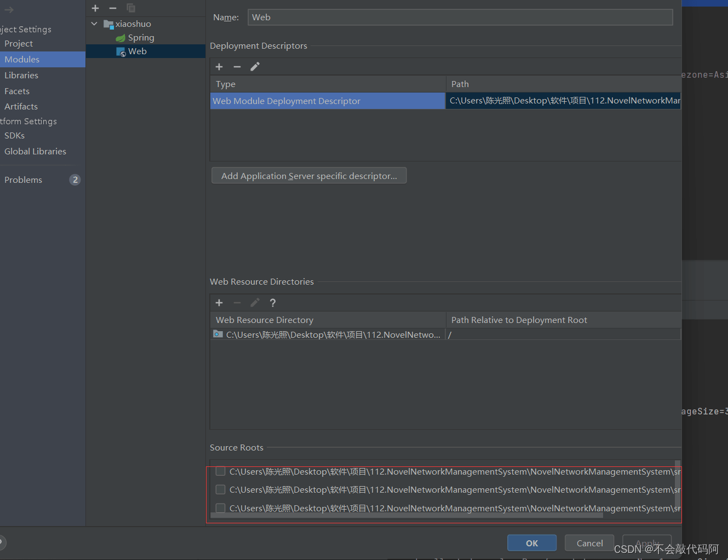Collapse the xiaoshuo module tree node
Screen dimensions: 728x560
coord(94,24)
